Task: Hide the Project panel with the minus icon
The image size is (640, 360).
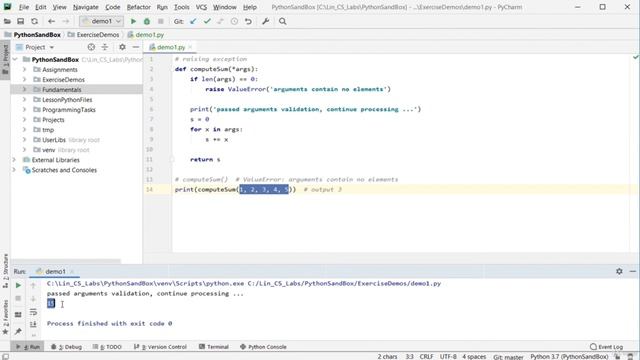Action: point(136,47)
